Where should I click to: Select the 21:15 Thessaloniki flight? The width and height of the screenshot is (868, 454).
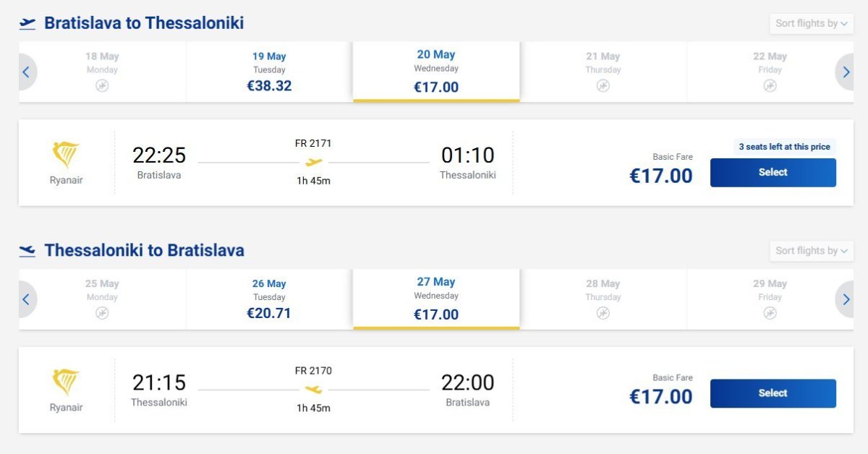(x=773, y=393)
